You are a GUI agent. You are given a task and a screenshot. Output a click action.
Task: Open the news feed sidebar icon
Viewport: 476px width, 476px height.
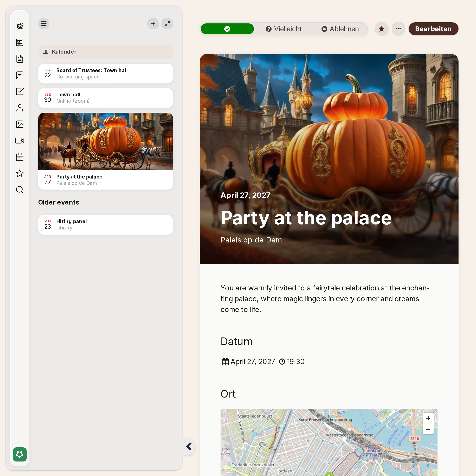coord(20,42)
